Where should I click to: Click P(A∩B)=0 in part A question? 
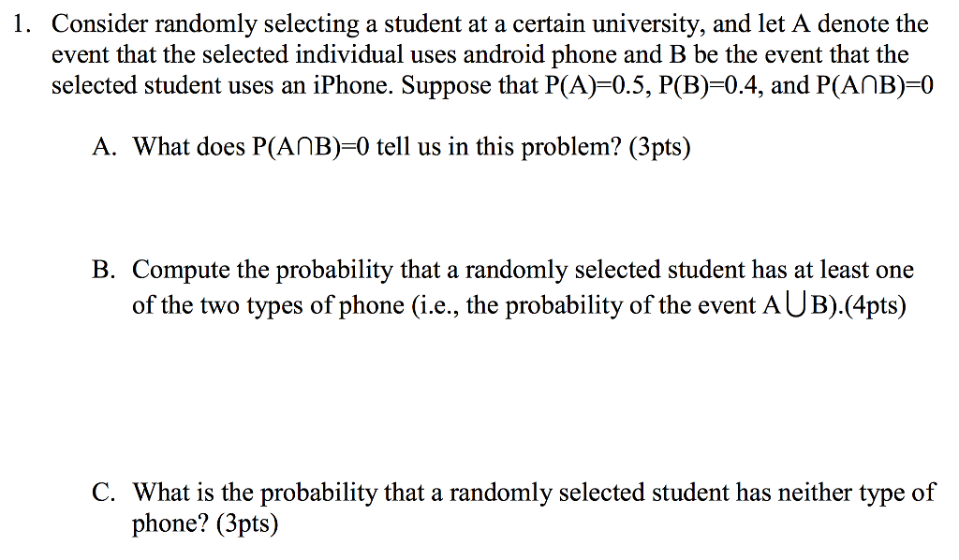tap(311, 147)
